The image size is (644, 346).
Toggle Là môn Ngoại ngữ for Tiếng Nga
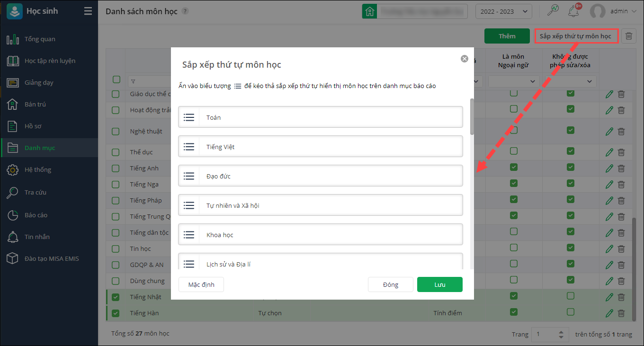[x=514, y=184]
